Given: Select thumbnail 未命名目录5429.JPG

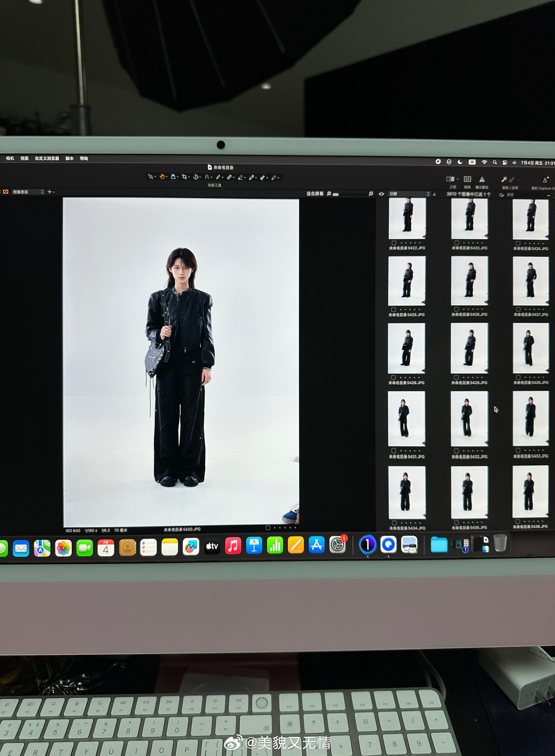Looking at the screenshot, I should coord(469,348).
